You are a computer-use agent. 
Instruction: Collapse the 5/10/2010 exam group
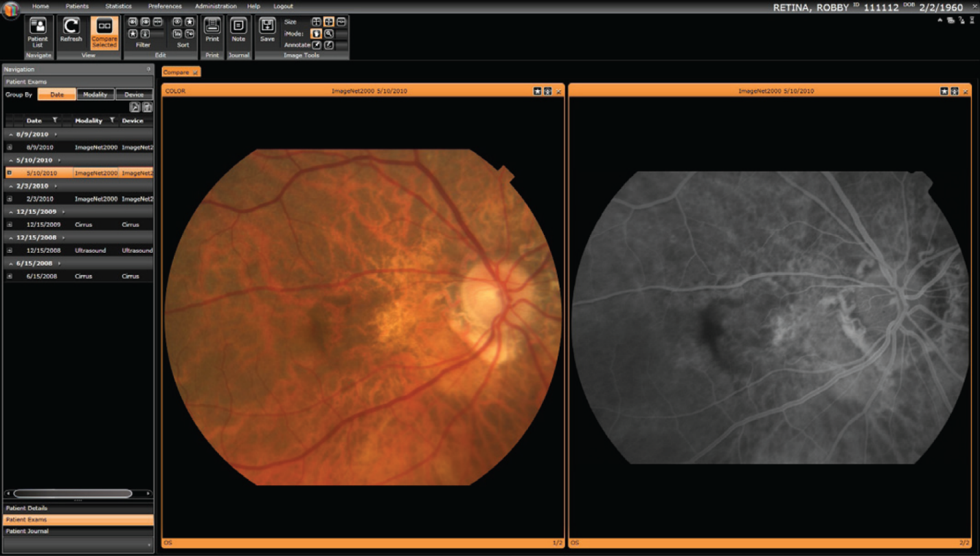[x=10, y=160]
